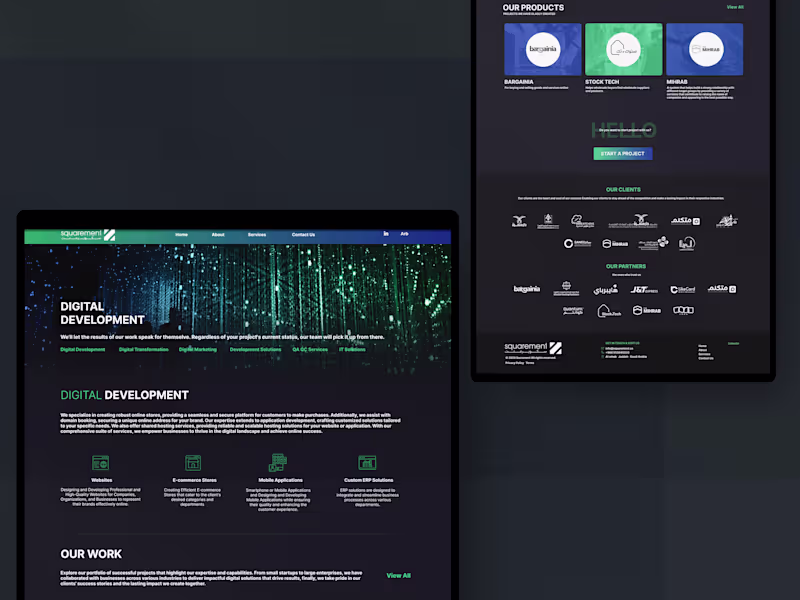Click the Websites service title
Image resolution: width=800 pixels, height=600 pixels.
[102, 480]
